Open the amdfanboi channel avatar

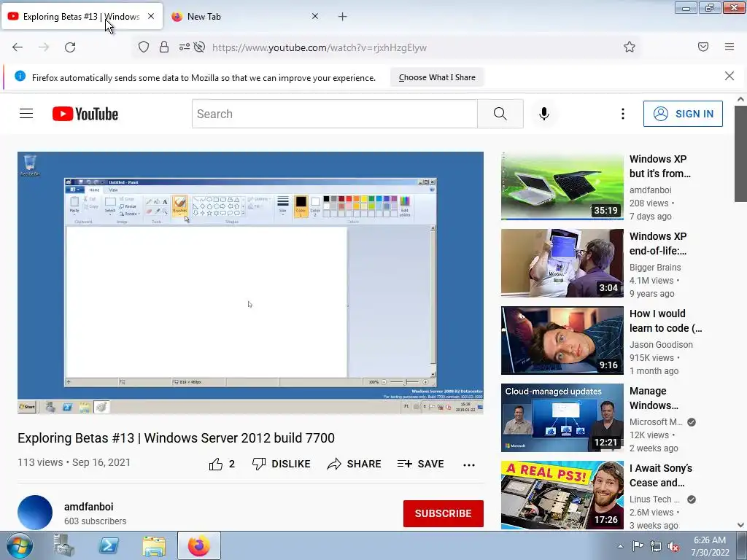(x=35, y=513)
